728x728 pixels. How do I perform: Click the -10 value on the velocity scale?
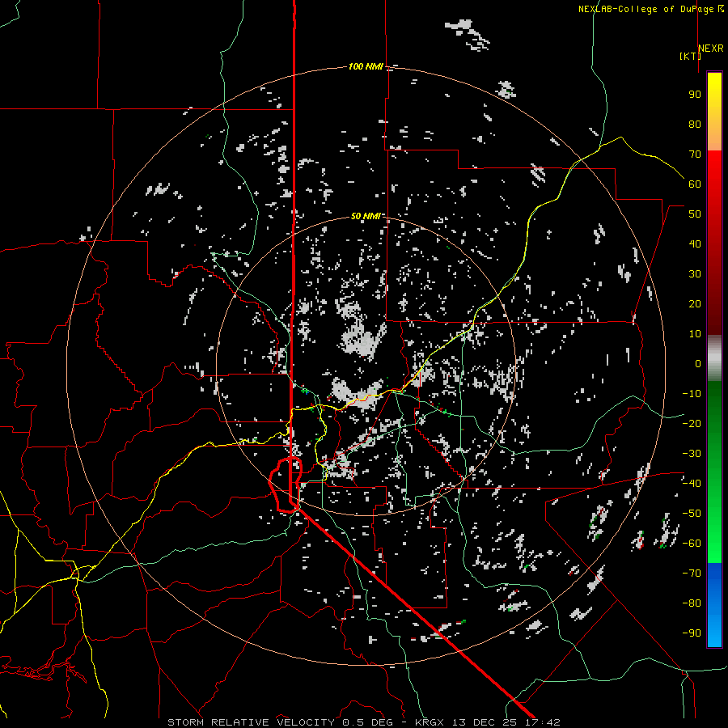(x=692, y=394)
